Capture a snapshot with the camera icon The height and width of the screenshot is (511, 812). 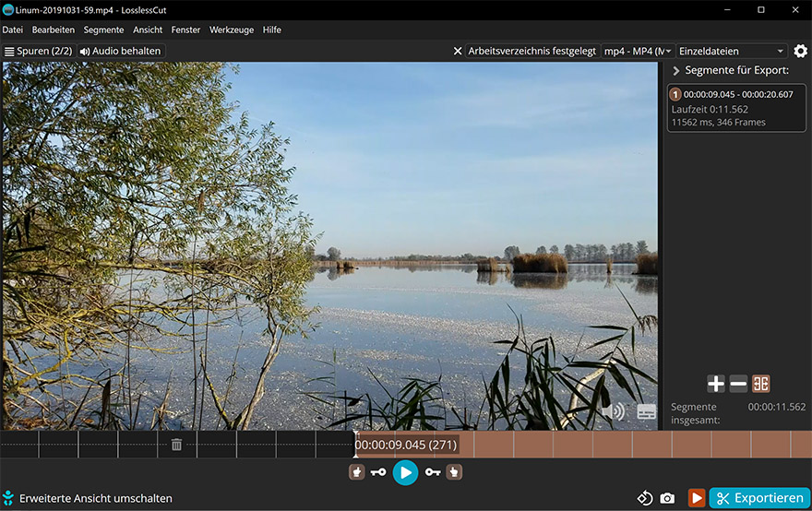[667, 498]
